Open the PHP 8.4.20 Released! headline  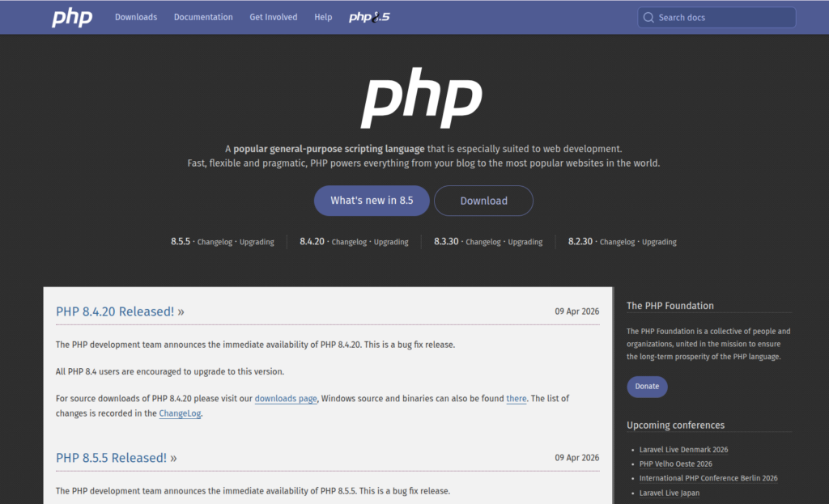(x=114, y=311)
